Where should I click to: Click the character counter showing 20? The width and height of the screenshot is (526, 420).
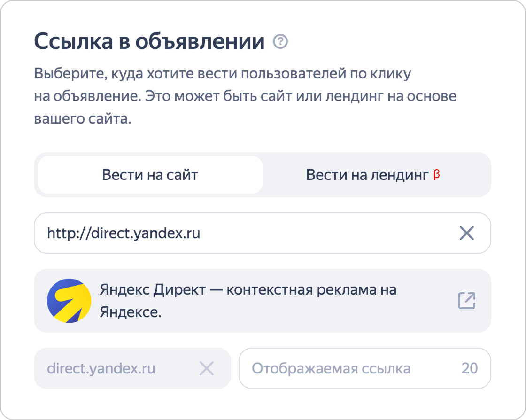click(x=469, y=368)
